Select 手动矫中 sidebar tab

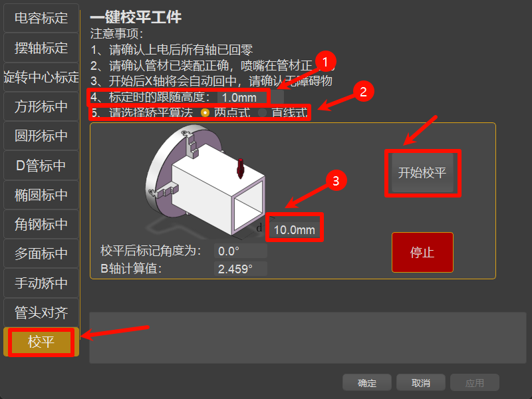pos(41,283)
